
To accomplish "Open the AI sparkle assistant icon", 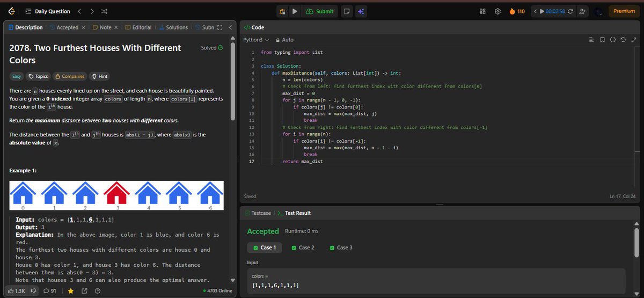I will 361,11.
